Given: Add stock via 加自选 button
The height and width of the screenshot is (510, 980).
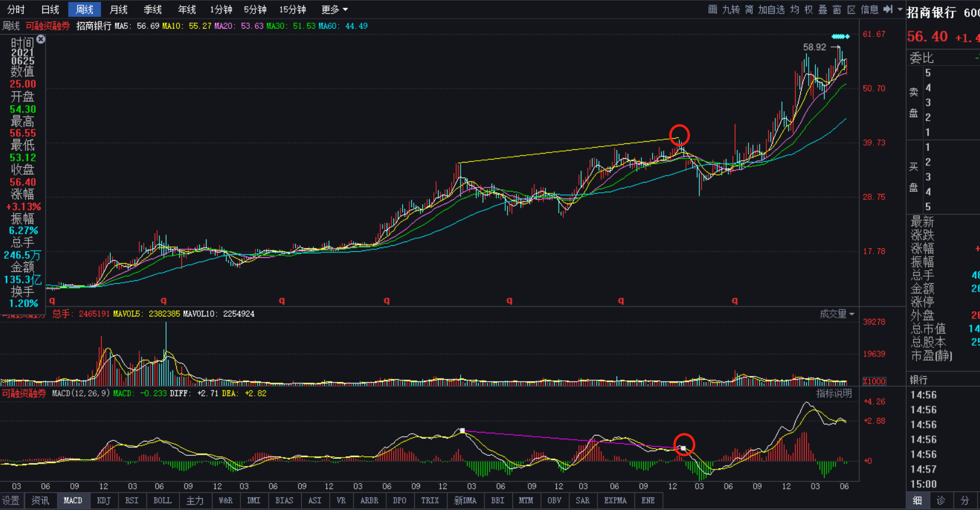Looking at the screenshot, I should tap(772, 10).
